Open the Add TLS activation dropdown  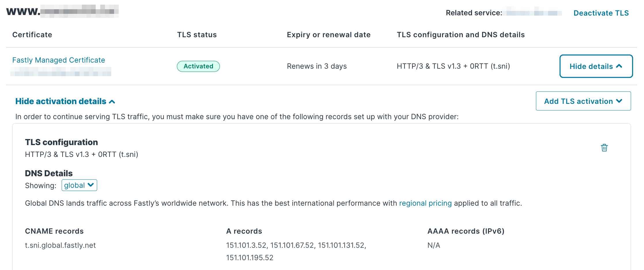583,101
